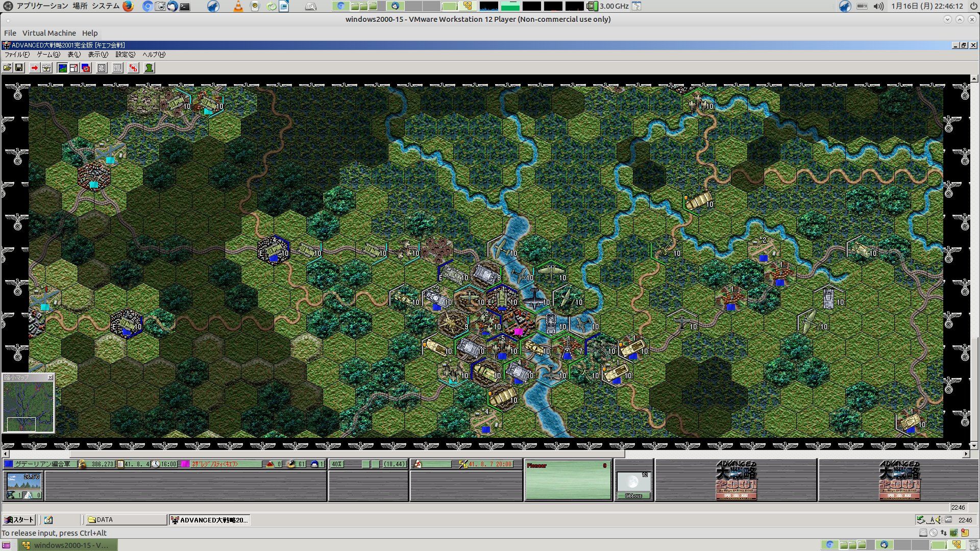
Task: Click the magenta city owner color swatch
Action: pos(185,464)
